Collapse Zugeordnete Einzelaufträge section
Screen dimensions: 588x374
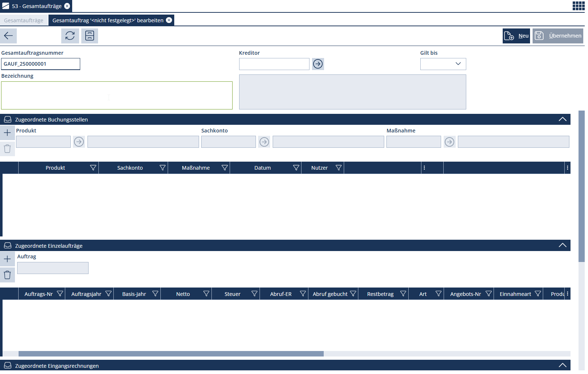click(x=562, y=245)
